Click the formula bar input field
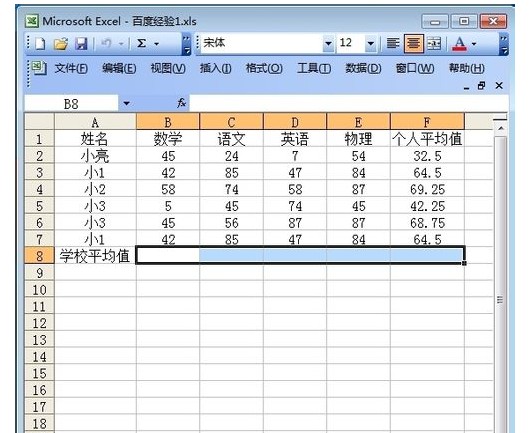The height and width of the screenshot is (433, 530). (349, 103)
